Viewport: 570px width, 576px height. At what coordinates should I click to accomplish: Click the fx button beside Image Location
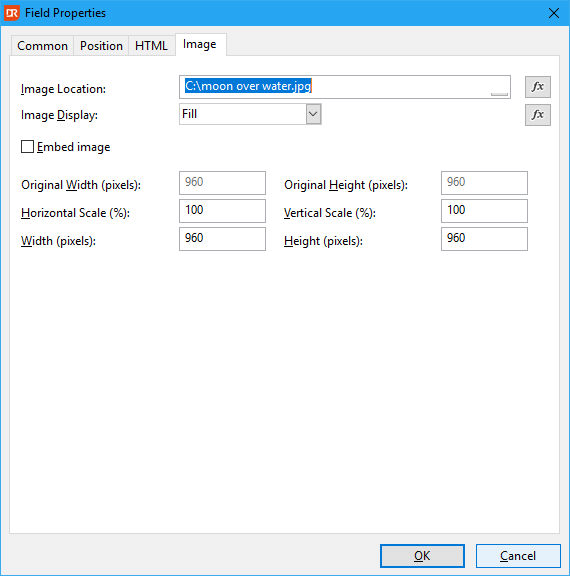[x=538, y=87]
